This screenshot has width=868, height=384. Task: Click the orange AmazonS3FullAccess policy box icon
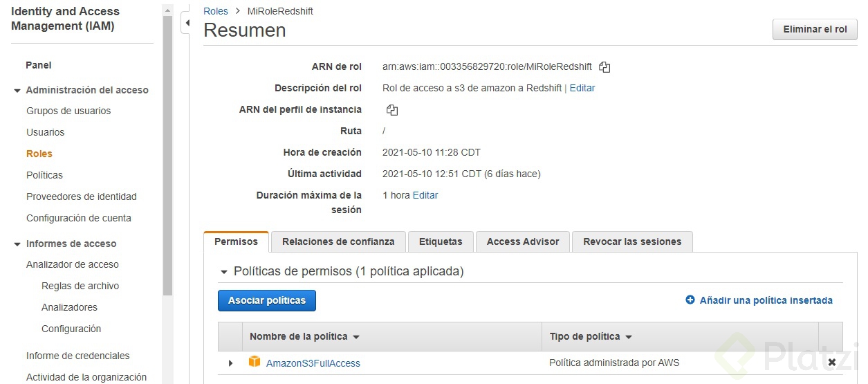point(255,362)
